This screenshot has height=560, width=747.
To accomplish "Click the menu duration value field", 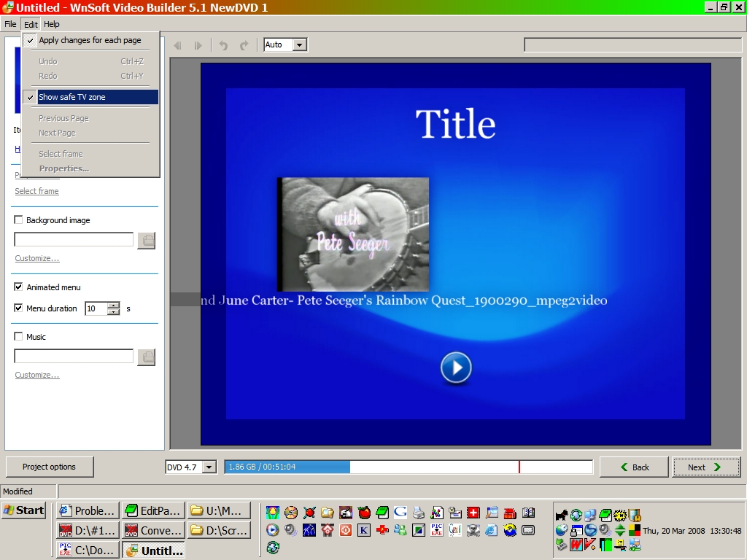I will [x=96, y=308].
